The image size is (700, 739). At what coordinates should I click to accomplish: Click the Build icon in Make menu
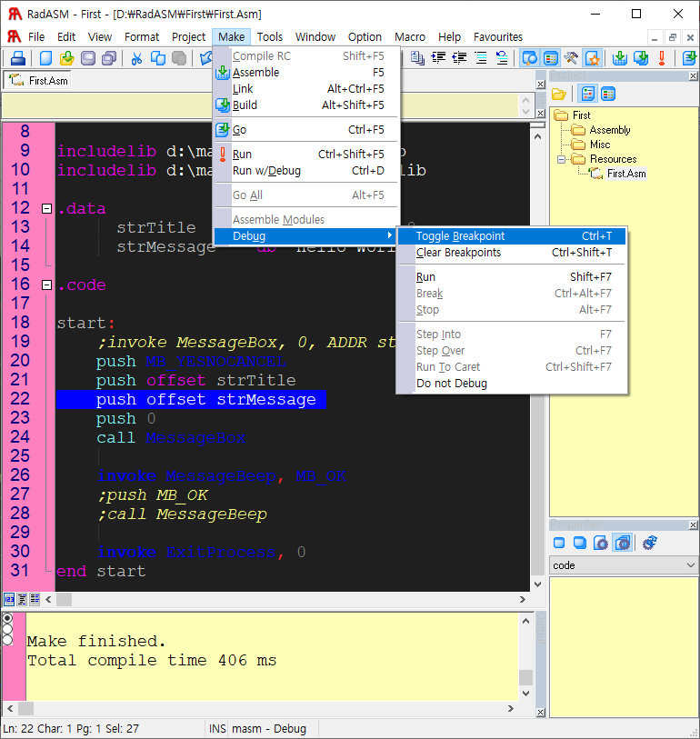point(223,105)
